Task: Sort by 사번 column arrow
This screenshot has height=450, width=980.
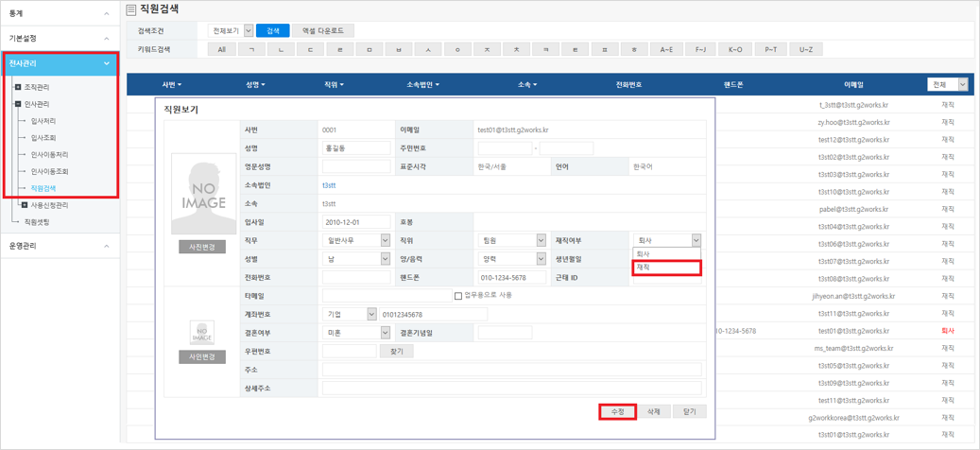Action: pos(180,85)
